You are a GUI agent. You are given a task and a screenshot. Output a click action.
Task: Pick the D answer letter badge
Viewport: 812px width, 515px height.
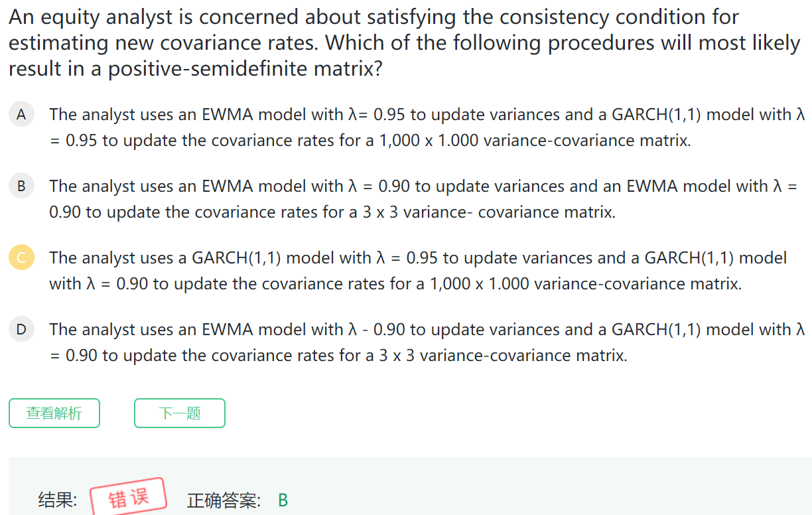pyautogui.click(x=21, y=330)
